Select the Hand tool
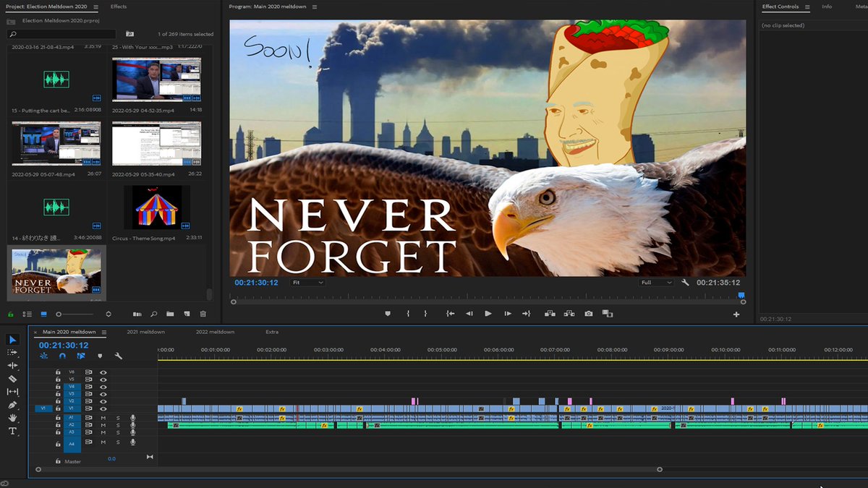The height and width of the screenshot is (488, 868). click(12, 418)
